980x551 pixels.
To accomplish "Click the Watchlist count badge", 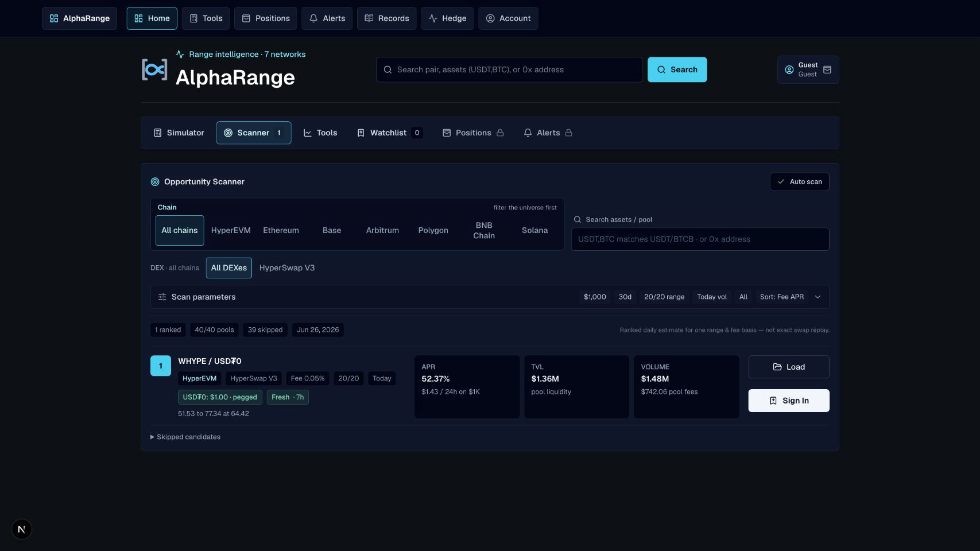I will pyautogui.click(x=417, y=133).
